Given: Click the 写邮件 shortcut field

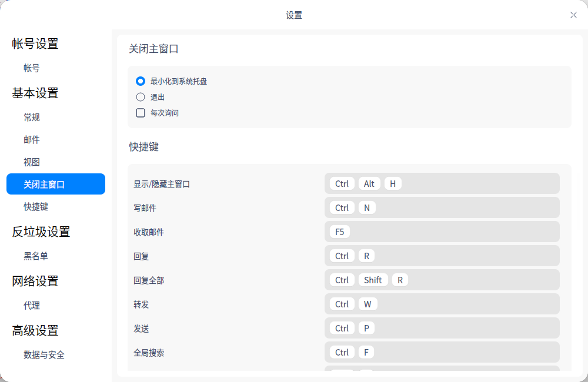Looking at the screenshot, I should pyautogui.click(x=442, y=207).
